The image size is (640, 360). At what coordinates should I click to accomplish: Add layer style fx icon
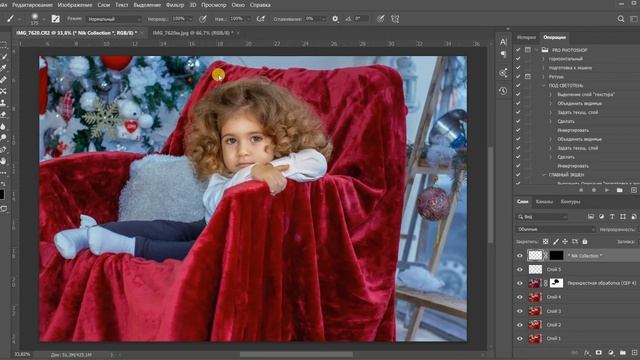coord(587,353)
